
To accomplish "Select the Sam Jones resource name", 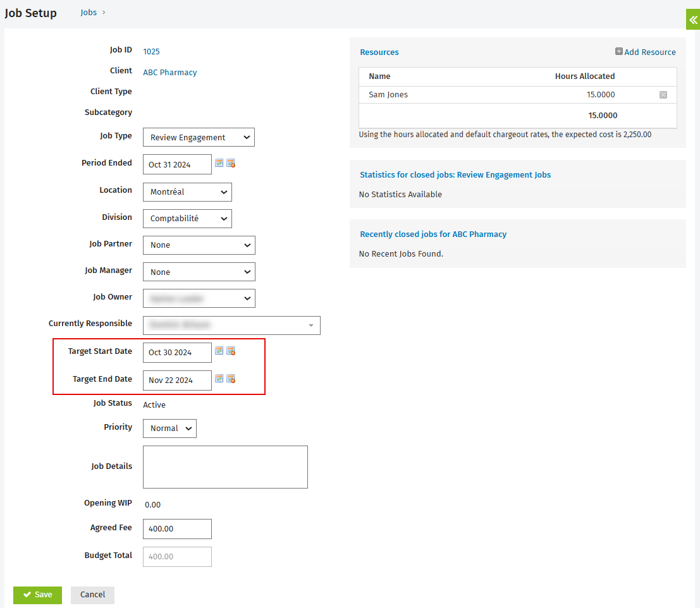I will (x=388, y=95).
